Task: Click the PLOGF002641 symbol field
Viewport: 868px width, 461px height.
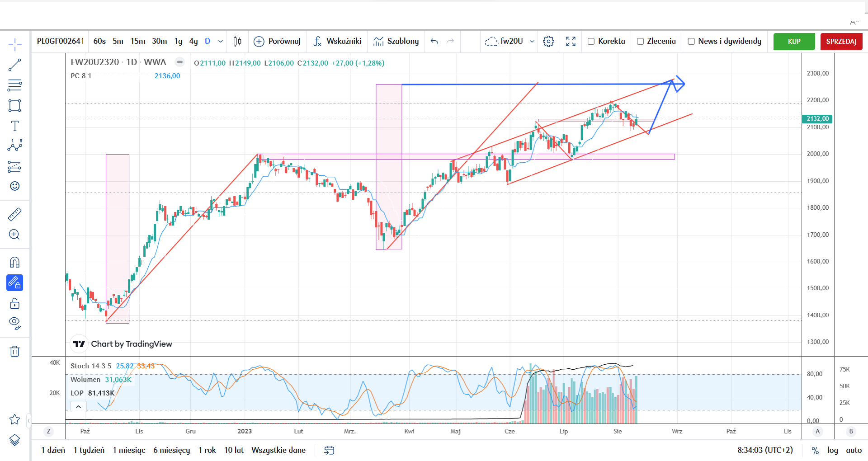Action: tap(61, 42)
